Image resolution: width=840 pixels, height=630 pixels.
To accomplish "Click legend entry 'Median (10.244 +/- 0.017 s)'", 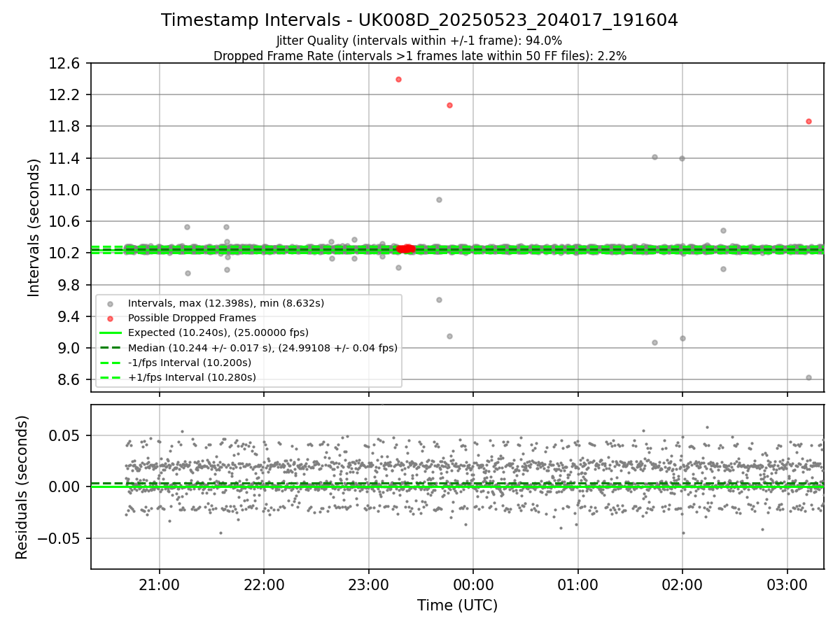I will [x=262, y=347].
